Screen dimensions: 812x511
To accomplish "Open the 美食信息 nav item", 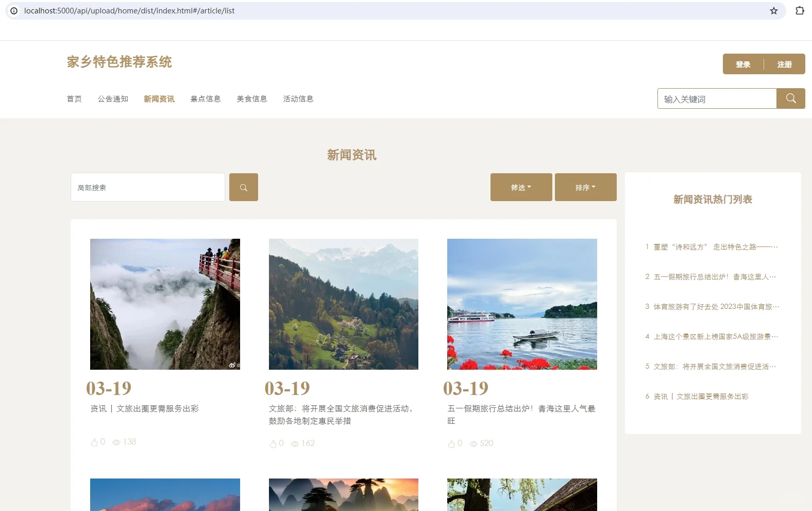I will coord(252,99).
